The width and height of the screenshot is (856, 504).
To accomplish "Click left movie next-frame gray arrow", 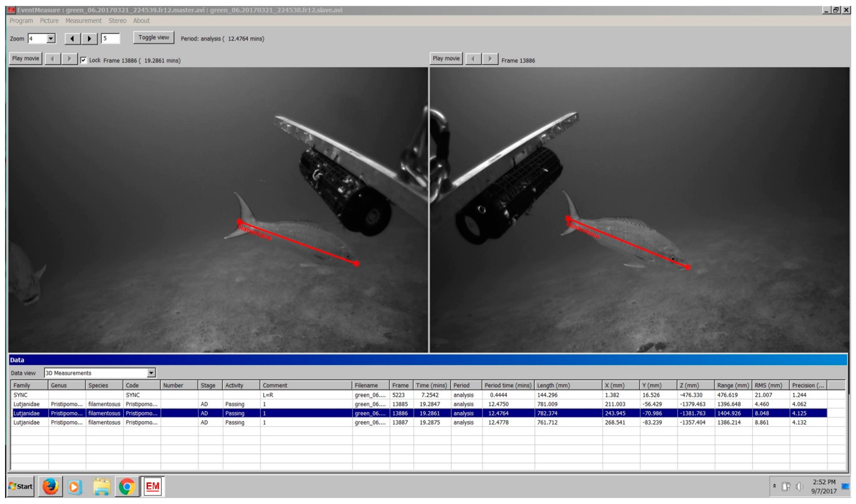I will coord(69,59).
